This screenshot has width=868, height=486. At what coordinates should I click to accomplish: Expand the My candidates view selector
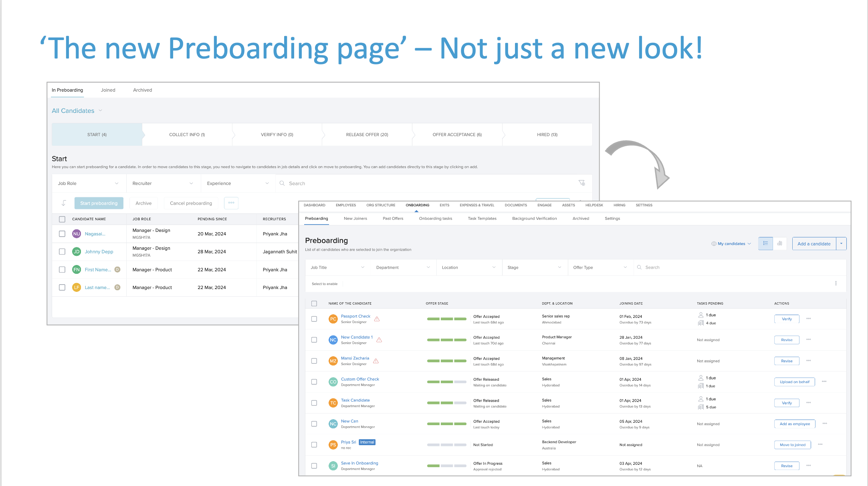731,244
